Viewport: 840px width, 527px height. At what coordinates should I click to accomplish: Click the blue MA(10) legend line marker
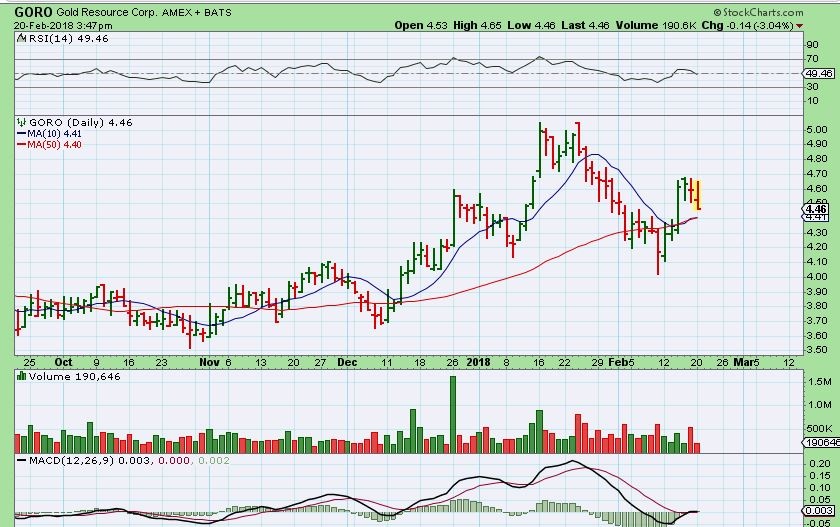pos(20,133)
